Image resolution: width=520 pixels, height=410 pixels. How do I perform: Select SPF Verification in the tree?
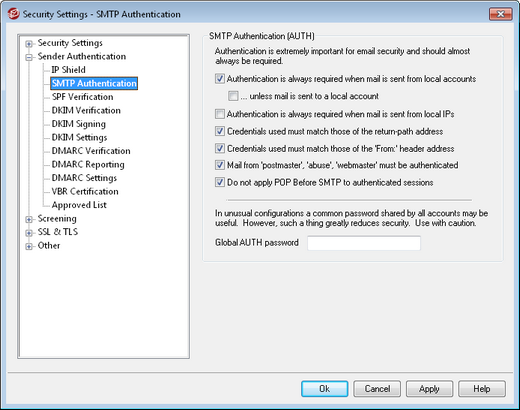tap(83, 97)
